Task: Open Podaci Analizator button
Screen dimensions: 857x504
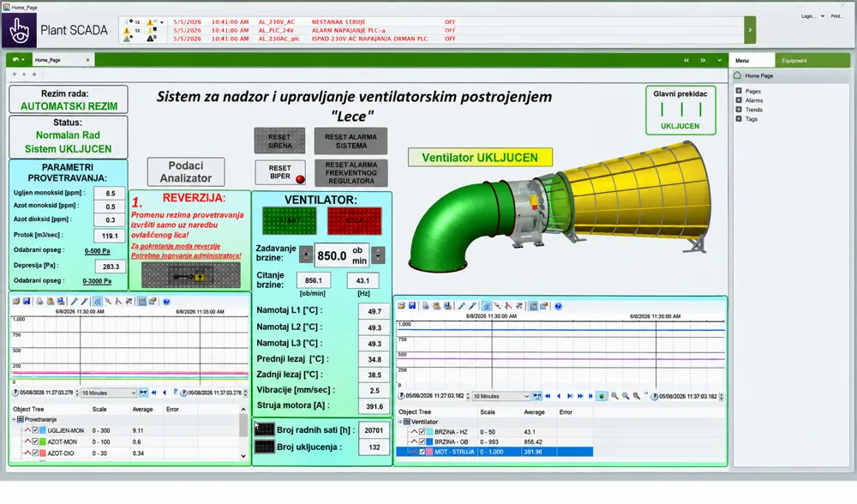Action: (x=186, y=171)
